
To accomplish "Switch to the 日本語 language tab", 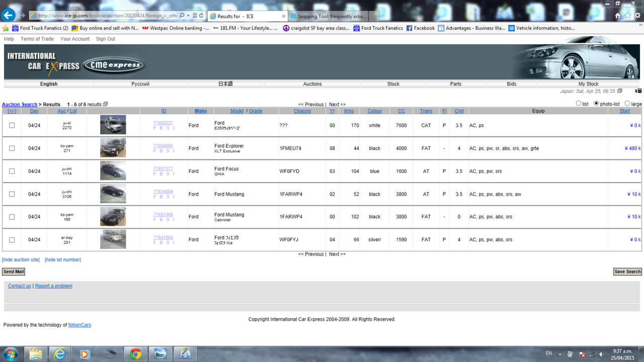I will 225,84.
